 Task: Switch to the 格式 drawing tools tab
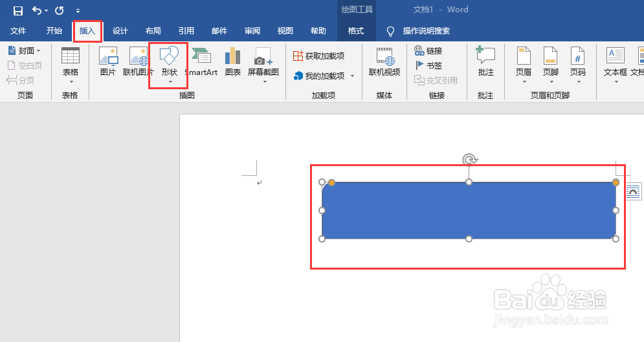[356, 31]
